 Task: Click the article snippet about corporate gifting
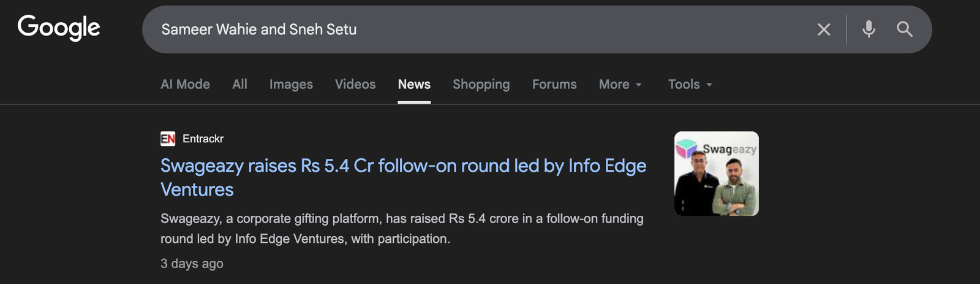click(402, 228)
